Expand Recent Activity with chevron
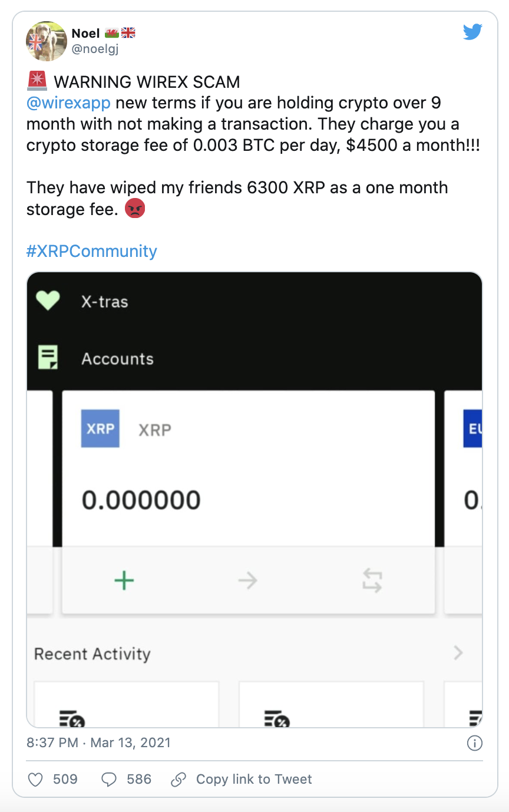The width and height of the screenshot is (509, 812). pyautogui.click(x=458, y=653)
